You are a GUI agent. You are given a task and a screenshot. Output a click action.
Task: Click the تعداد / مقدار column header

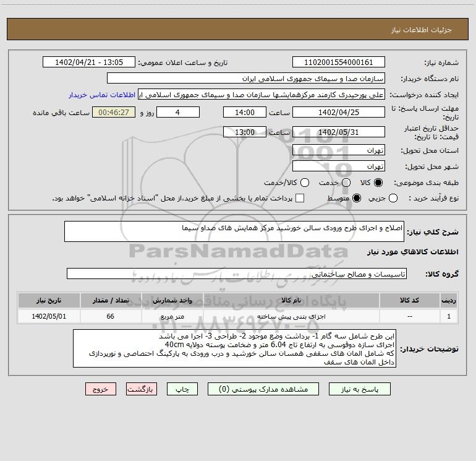[111, 300]
